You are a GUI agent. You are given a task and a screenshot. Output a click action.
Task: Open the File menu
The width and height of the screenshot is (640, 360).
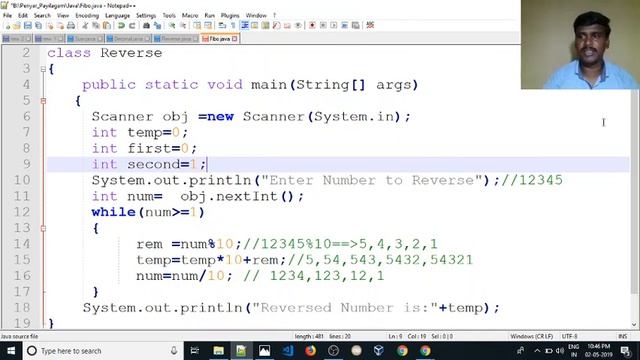click(x=7, y=15)
